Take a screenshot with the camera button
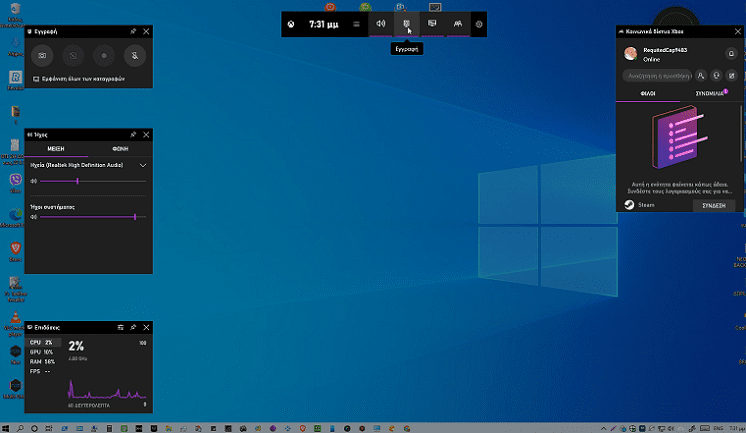 (x=42, y=56)
